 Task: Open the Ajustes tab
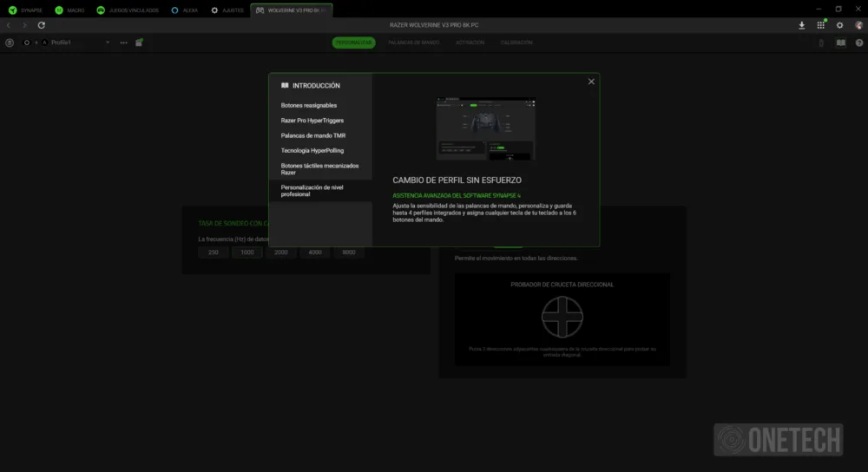227,10
